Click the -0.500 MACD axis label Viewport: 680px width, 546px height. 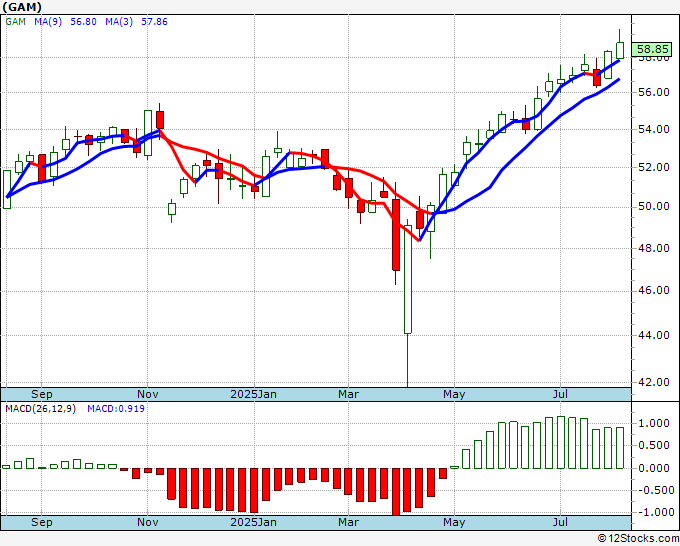[655, 490]
